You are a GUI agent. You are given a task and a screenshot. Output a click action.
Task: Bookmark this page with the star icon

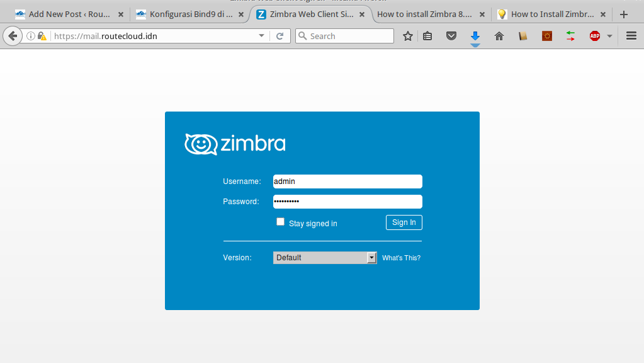pos(407,36)
